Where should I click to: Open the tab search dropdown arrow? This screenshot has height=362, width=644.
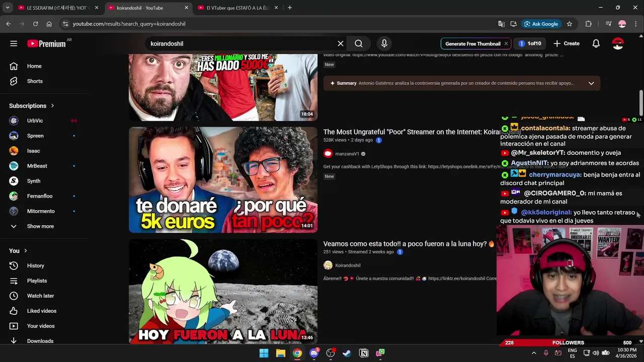click(x=8, y=8)
